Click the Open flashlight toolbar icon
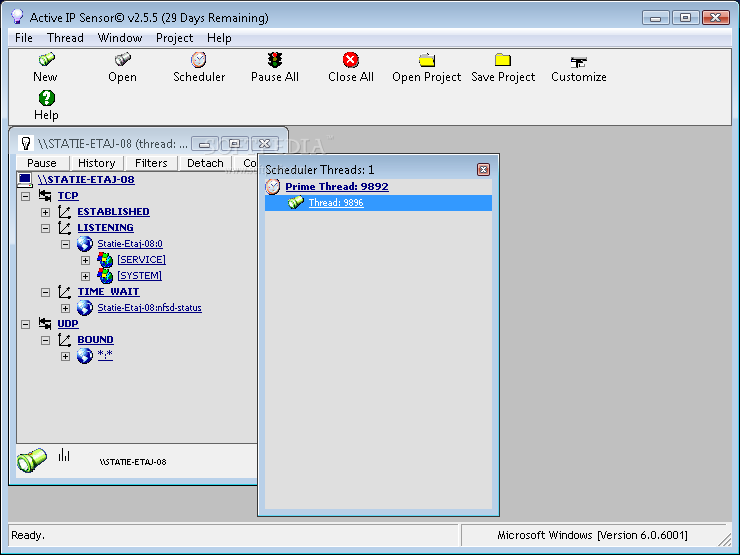Screen dimensions: 740x555 (x=123, y=59)
